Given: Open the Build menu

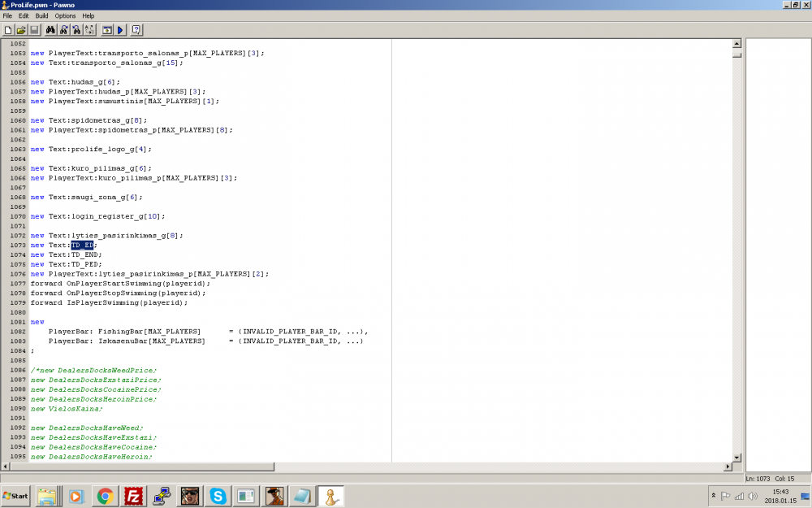Looking at the screenshot, I should 42,16.
